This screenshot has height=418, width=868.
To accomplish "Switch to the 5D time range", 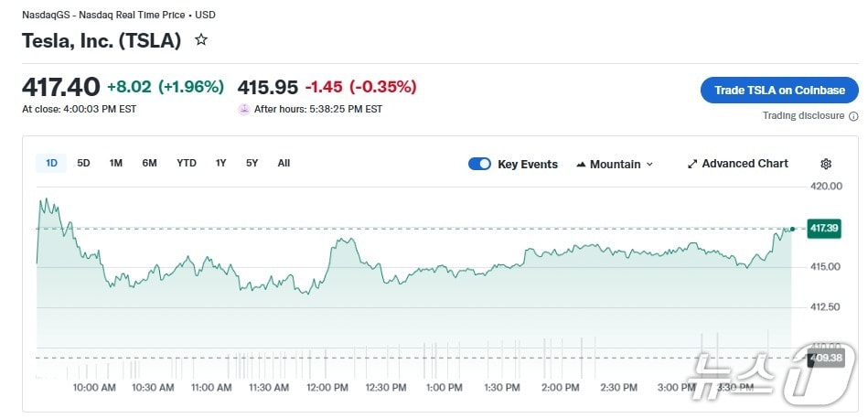I will pyautogui.click(x=83, y=163).
